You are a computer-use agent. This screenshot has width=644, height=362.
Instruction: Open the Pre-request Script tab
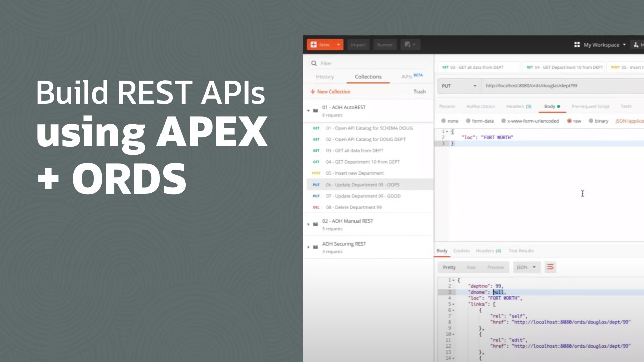point(590,106)
